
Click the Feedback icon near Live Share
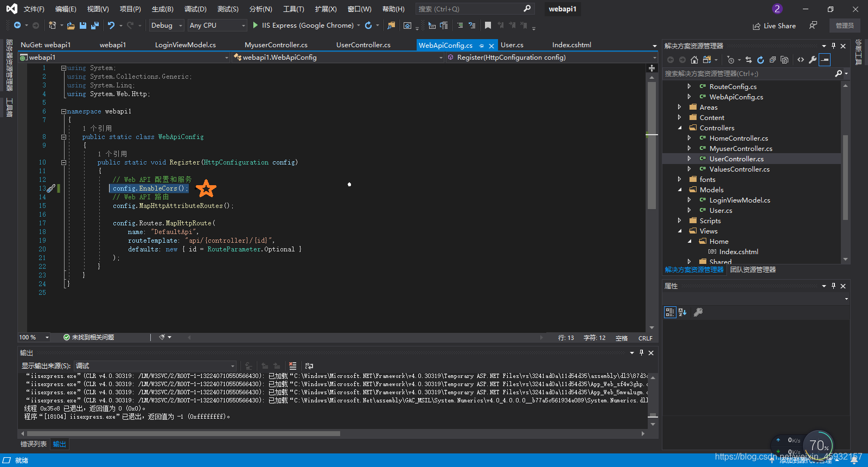coord(813,26)
